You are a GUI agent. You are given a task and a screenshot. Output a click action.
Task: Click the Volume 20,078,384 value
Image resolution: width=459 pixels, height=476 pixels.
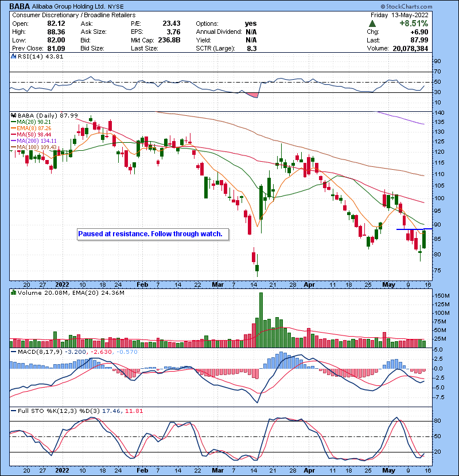pos(410,49)
